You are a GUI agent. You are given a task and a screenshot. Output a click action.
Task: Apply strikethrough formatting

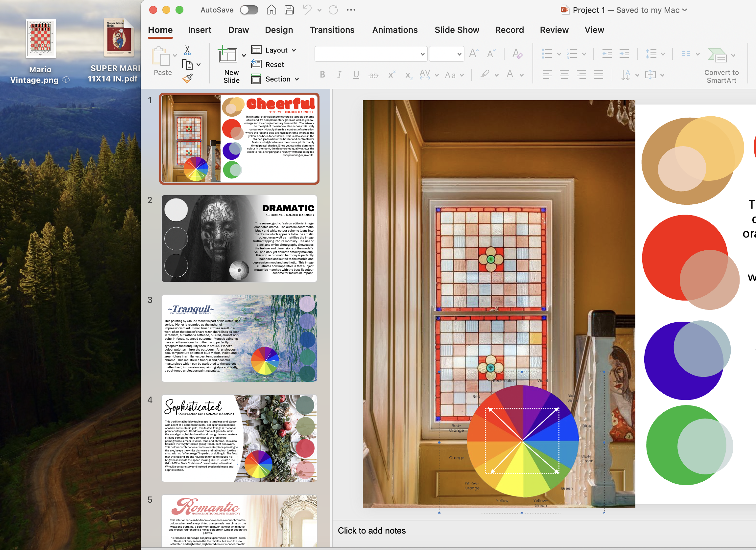pyautogui.click(x=373, y=75)
